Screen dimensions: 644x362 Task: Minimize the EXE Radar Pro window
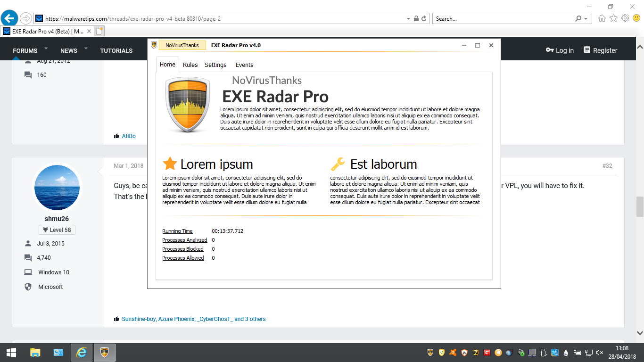pyautogui.click(x=464, y=45)
